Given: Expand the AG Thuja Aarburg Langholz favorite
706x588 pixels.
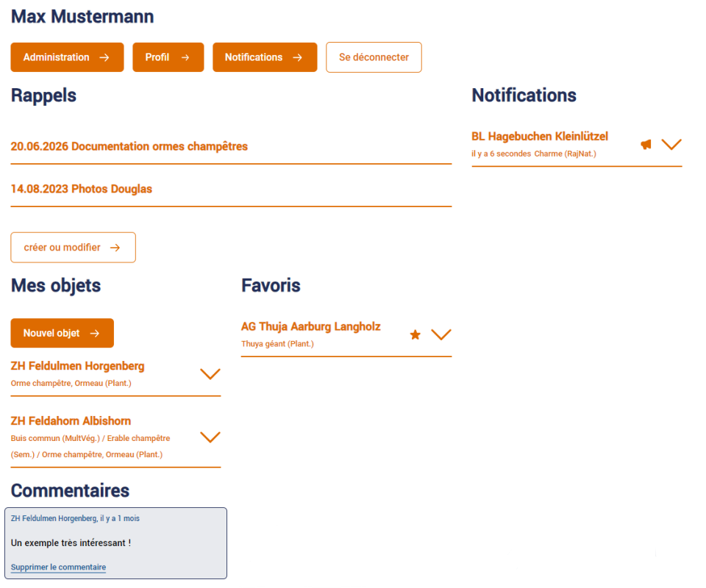Looking at the screenshot, I should point(441,335).
